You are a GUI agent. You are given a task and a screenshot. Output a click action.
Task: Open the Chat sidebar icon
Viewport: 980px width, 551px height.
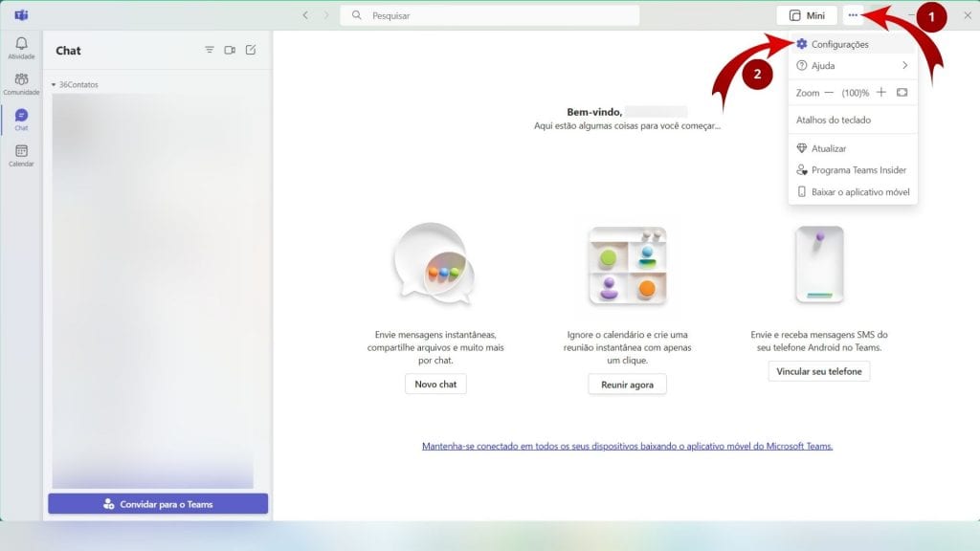click(20, 119)
